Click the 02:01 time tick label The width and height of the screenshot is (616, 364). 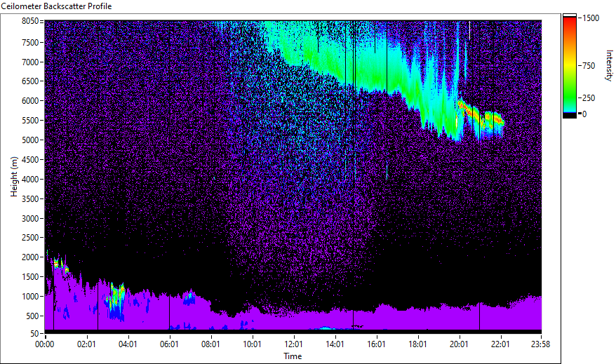(x=86, y=344)
